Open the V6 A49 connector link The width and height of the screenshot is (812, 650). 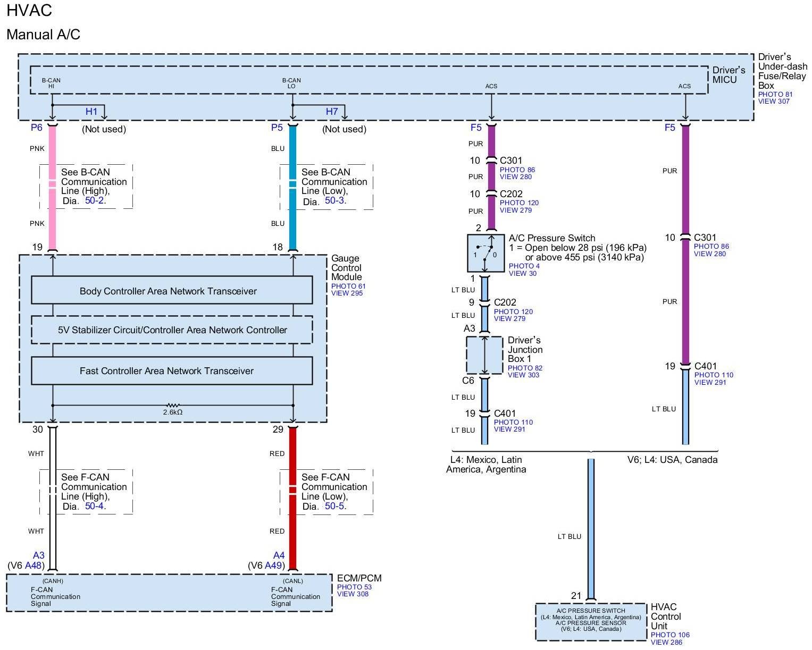pyautogui.click(x=273, y=565)
